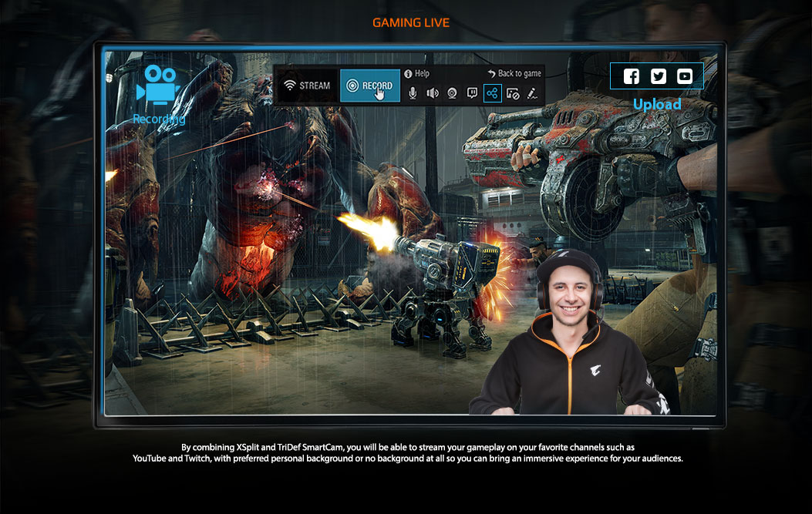Toggle the webcam icon in the toolbar
This screenshot has width=812, height=514.
pos(453,93)
